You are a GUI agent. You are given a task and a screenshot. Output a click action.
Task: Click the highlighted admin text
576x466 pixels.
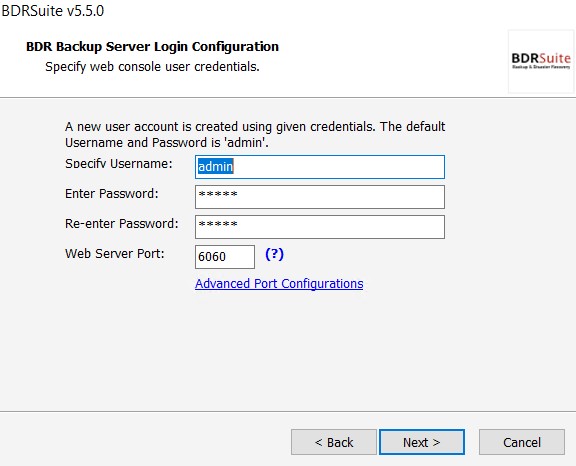[x=216, y=167]
